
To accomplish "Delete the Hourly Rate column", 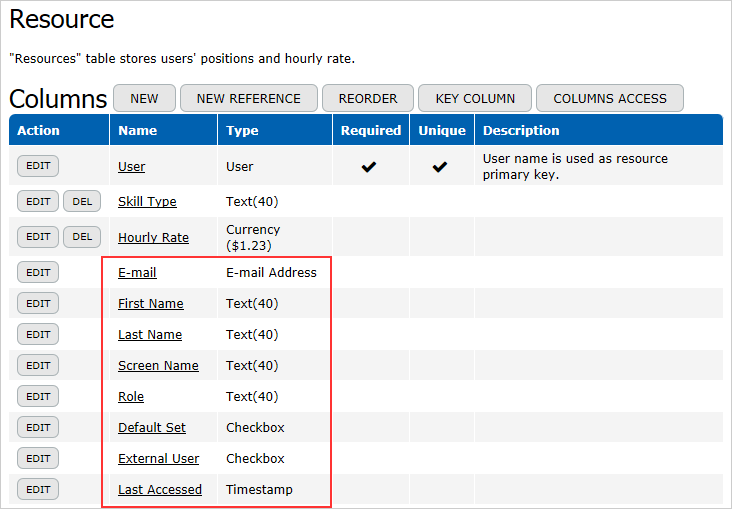I will (x=82, y=237).
